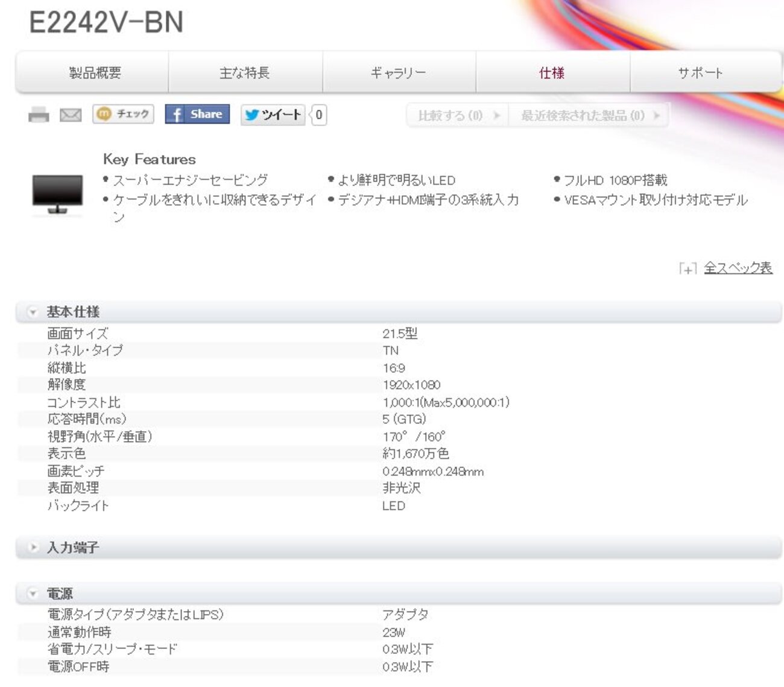Open 最近検索された製品 (0) list
The height and width of the screenshot is (687, 784).
click(589, 115)
